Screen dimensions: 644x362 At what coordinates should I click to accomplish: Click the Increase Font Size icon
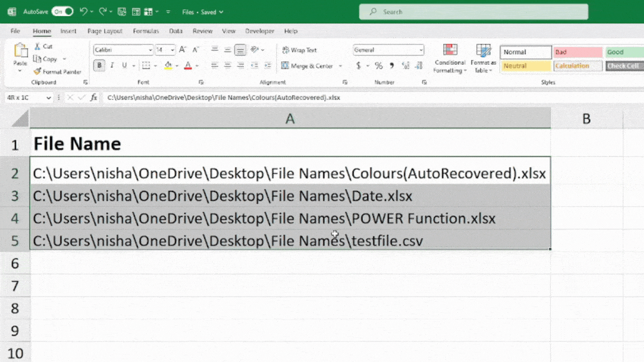tap(182, 49)
